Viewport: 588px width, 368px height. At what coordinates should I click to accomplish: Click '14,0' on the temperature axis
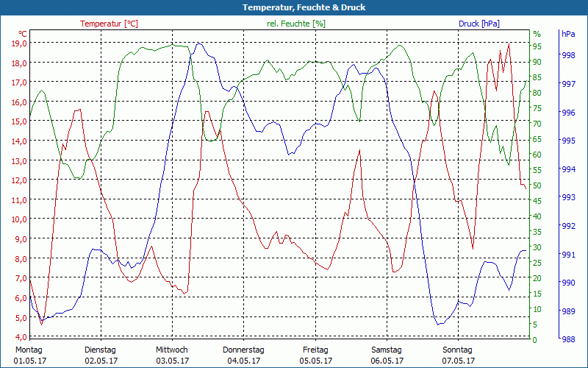[x=19, y=141]
